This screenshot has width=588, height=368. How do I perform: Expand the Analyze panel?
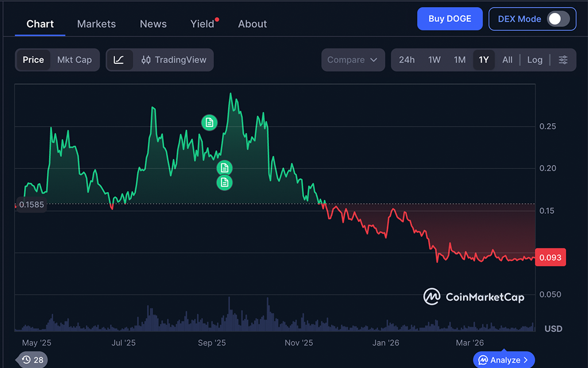[x=504, y=359]
